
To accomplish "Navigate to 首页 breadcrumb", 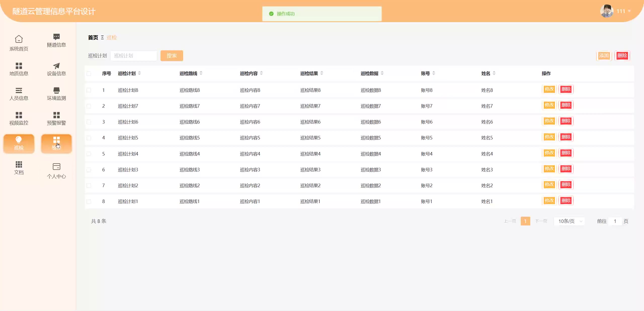I will pos(93,37).
